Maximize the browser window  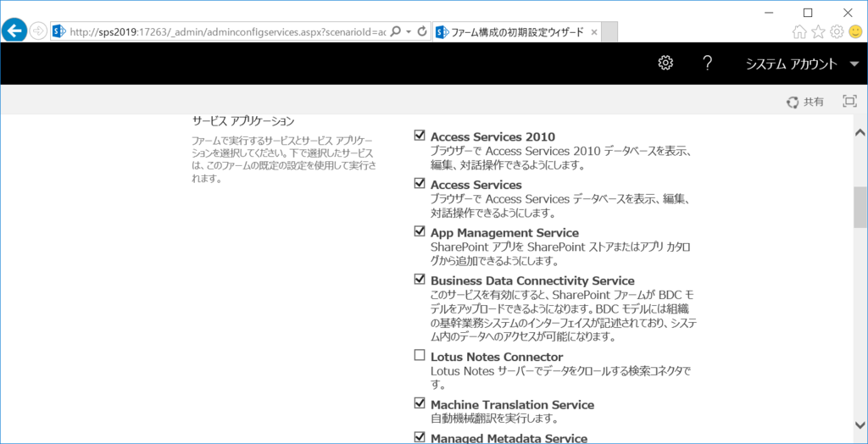pyautogui.click(x=808, y=12)
